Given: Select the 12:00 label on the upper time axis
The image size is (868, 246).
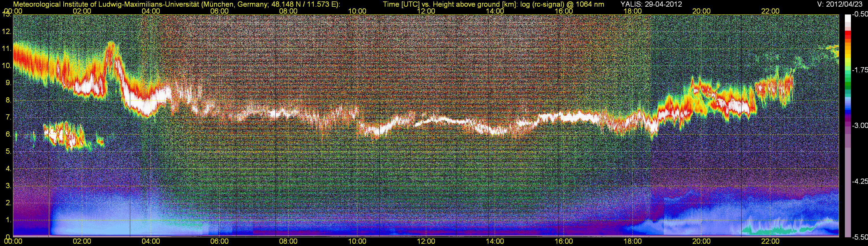Looking at the screenshot, I should 426,11.
